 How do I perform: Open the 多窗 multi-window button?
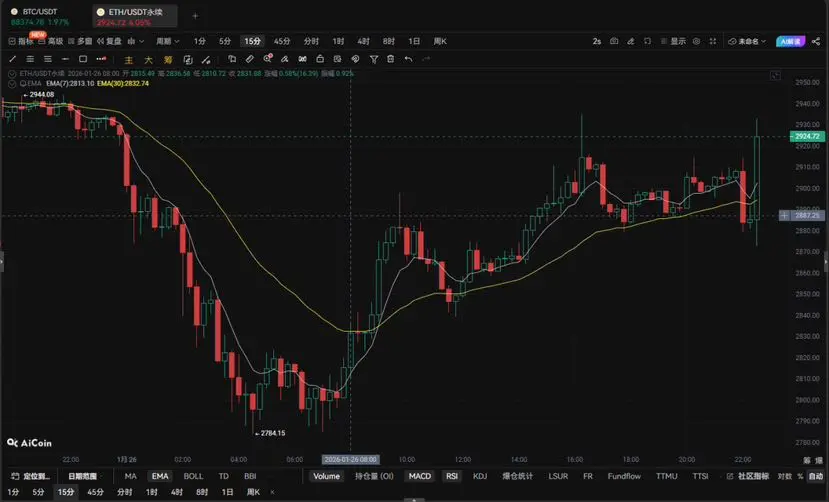click(x=80, y=41)
